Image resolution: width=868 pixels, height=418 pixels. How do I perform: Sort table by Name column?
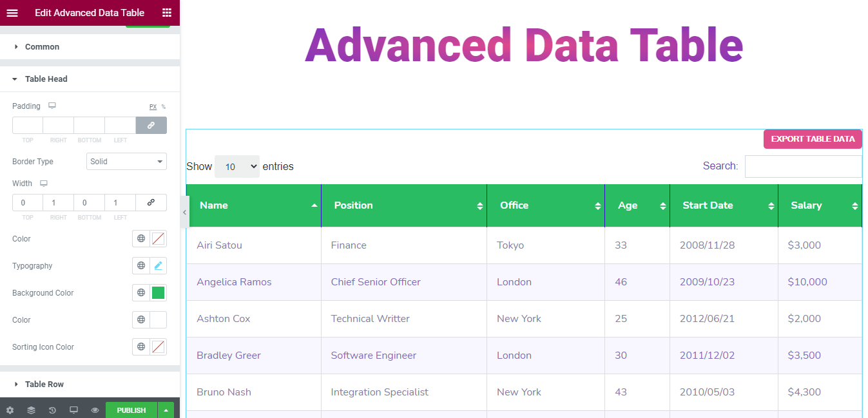point(253,205)
